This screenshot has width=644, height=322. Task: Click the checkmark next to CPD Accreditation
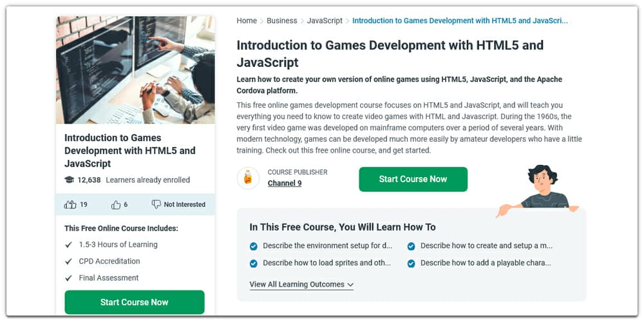69,261
